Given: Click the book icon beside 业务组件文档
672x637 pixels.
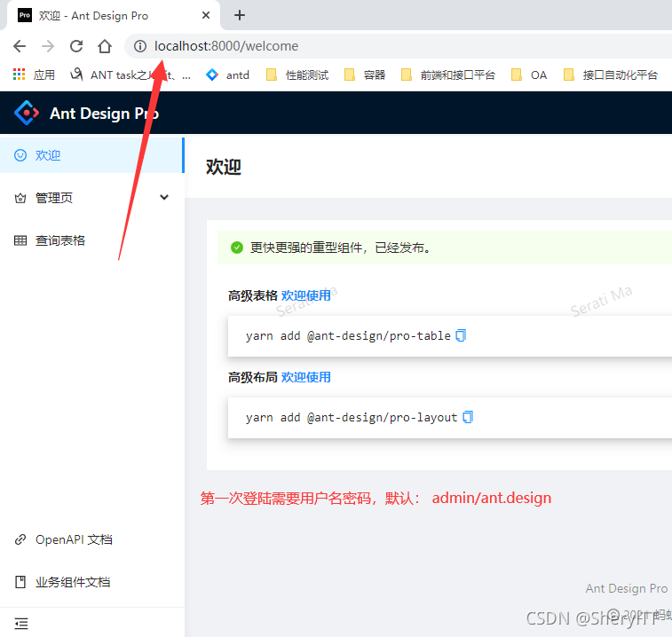Looking at the screenshot, I should pos(20,582).
